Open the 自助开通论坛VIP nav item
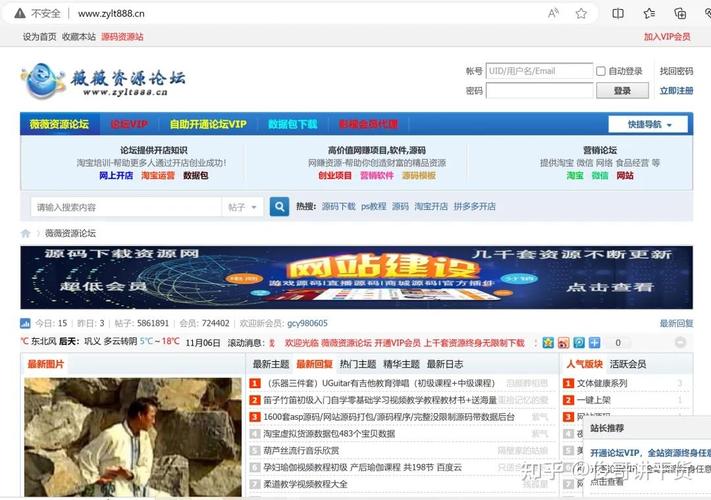 208,124
